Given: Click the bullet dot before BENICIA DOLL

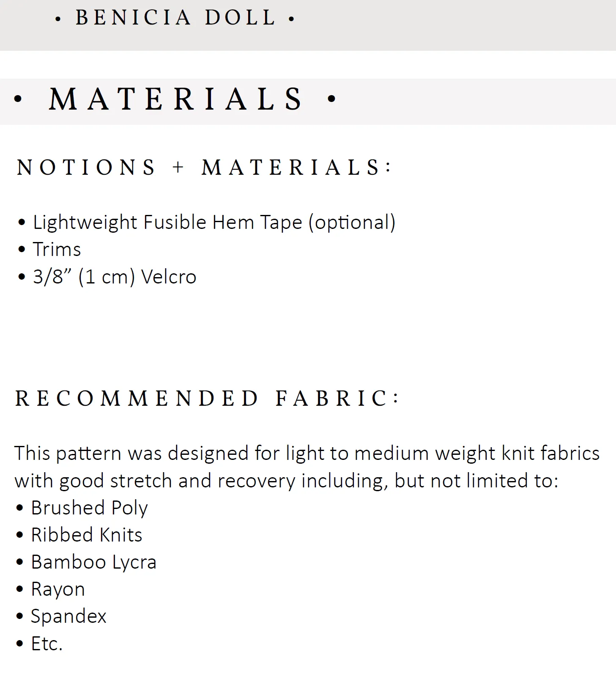Looking at the screenshot, I should pyautogui.click(x=58, y=19).
